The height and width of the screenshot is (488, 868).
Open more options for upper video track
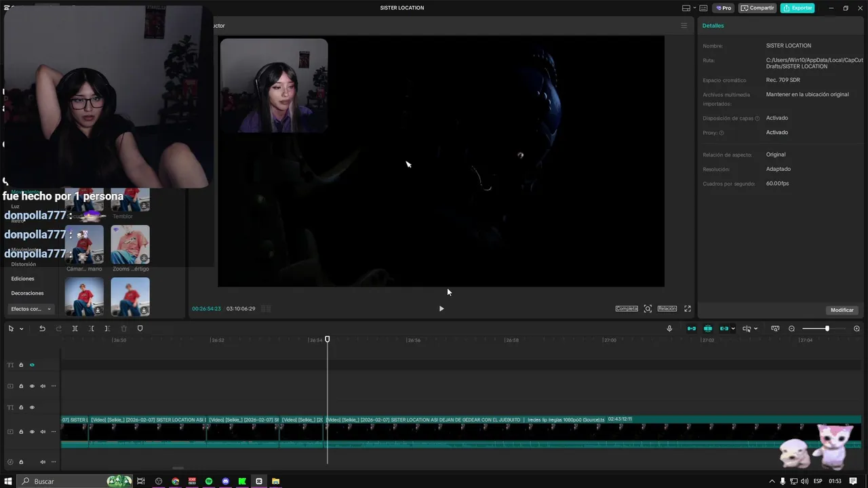point(54,386)
